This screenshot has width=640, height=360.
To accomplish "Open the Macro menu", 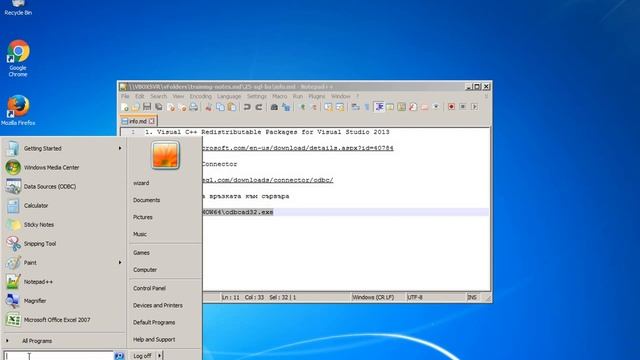I will pyautogui.click(x=280, y=96).
